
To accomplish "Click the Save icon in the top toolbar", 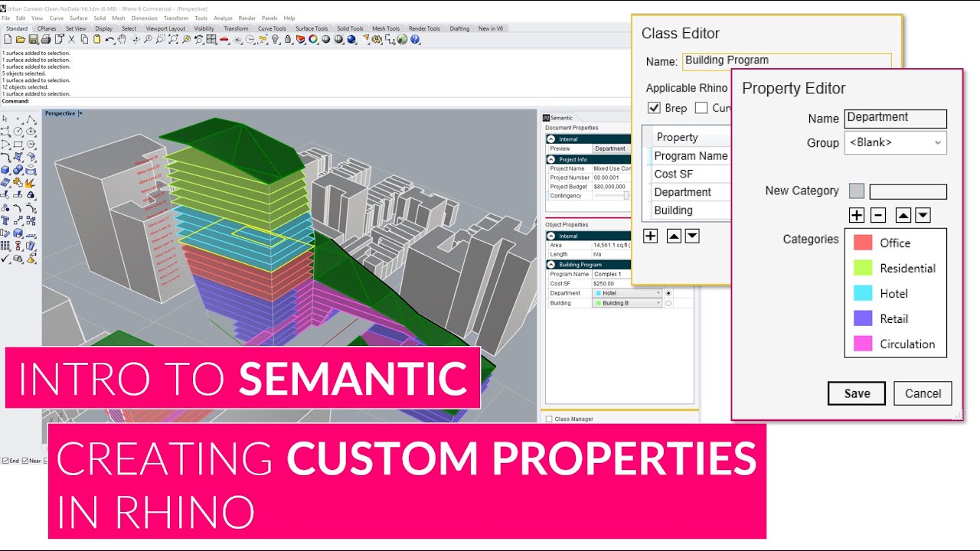I will point(32,39).
